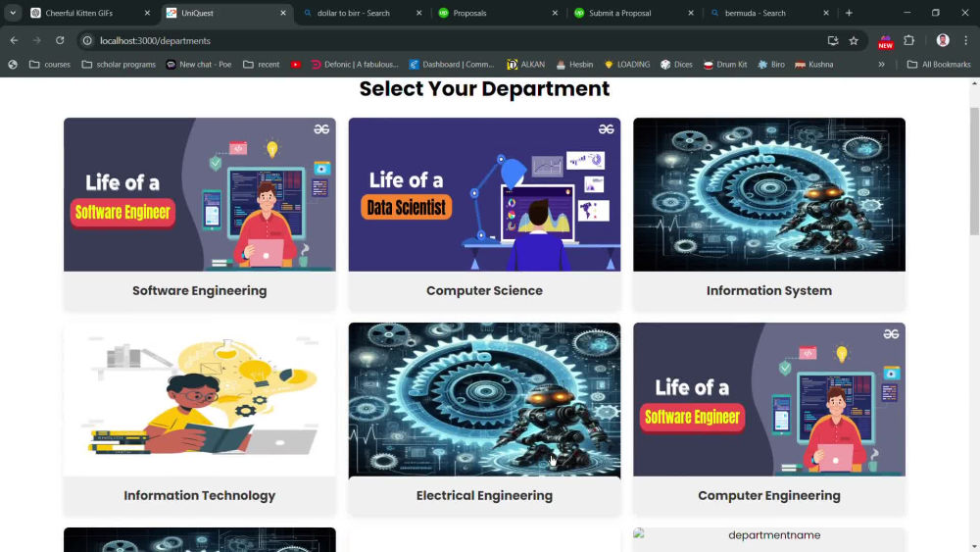Select the Information System department card
The width and height of the screenshot is (980, 552).
(x=768, y=214)
